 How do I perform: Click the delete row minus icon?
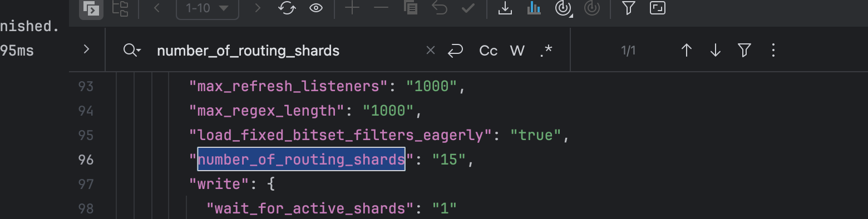(x=381, y=8)
